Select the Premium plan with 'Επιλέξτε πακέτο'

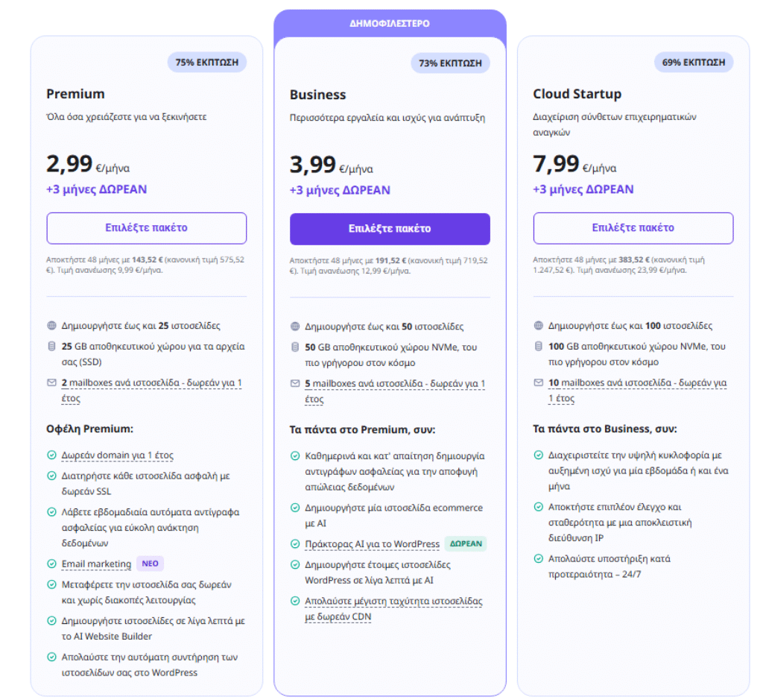146,228
